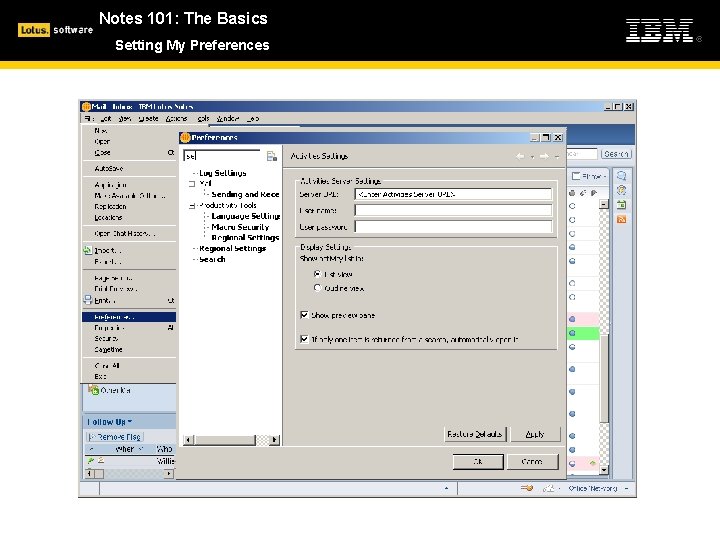Click the Lotus Notes icon in Preferences title bar
Viewport: 720px width, 540px height.
click(185, 137)
